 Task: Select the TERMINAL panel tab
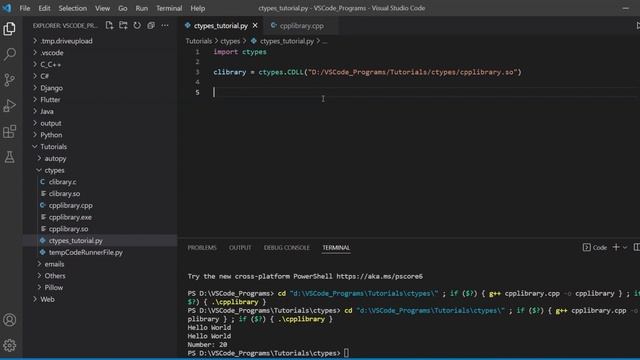coord(336,248)
